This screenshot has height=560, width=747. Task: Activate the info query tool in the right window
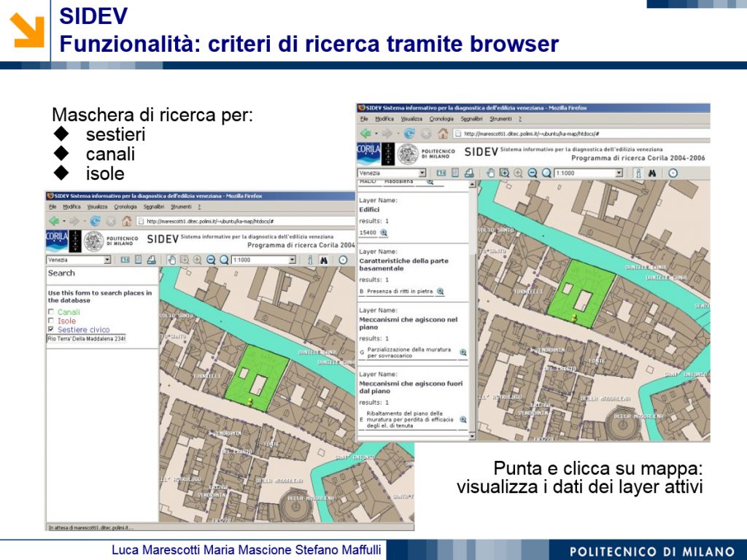point(638,173)
